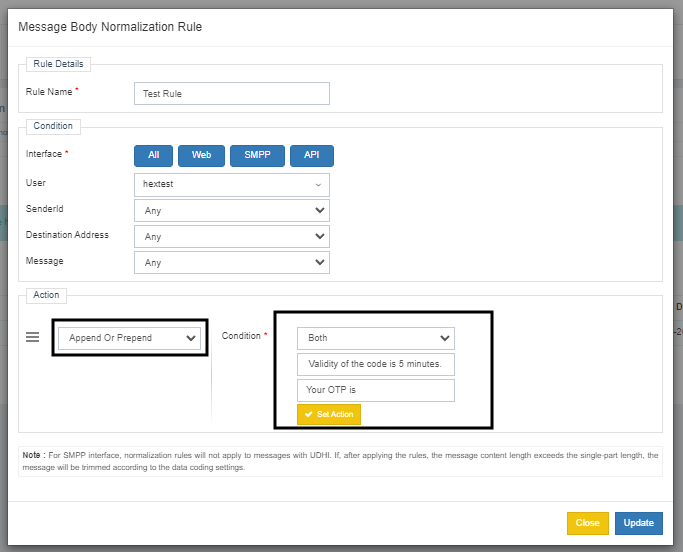Click the Message Body Normalization Rule title
Screen dimensions: 683x552
110,27
